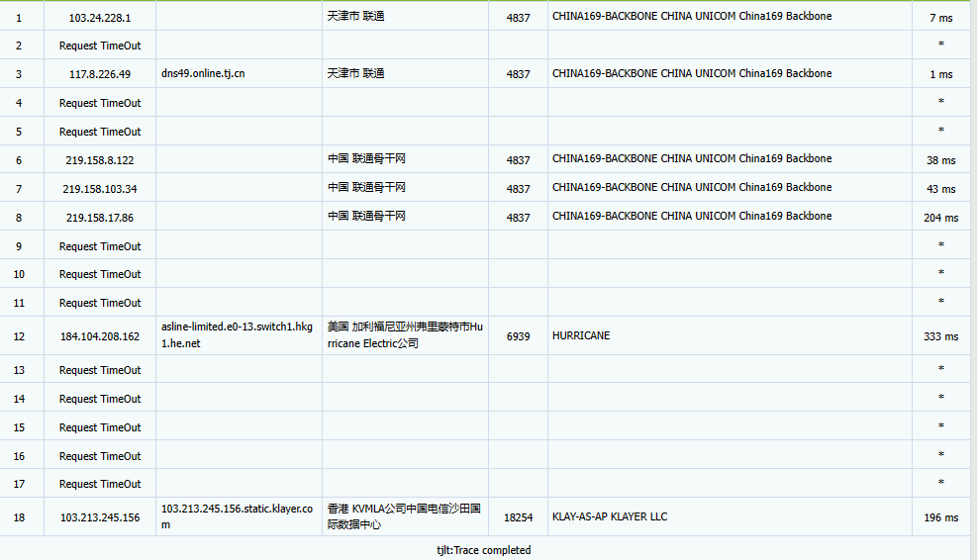Click the tjlt:Trace completed status text
Viewport: 977px width, 560px height.
coord(483,550)
